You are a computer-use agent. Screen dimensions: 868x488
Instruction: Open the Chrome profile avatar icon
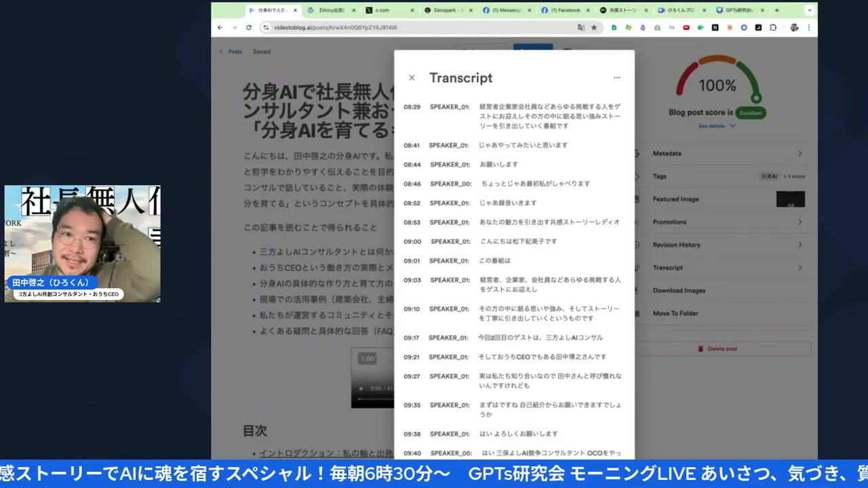(x=795, y=27)
